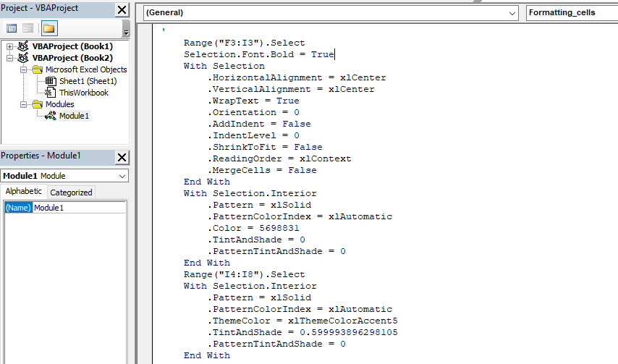Click the View Code icon in Project panel
The image size is (618, 364).
tap(12, 28)
